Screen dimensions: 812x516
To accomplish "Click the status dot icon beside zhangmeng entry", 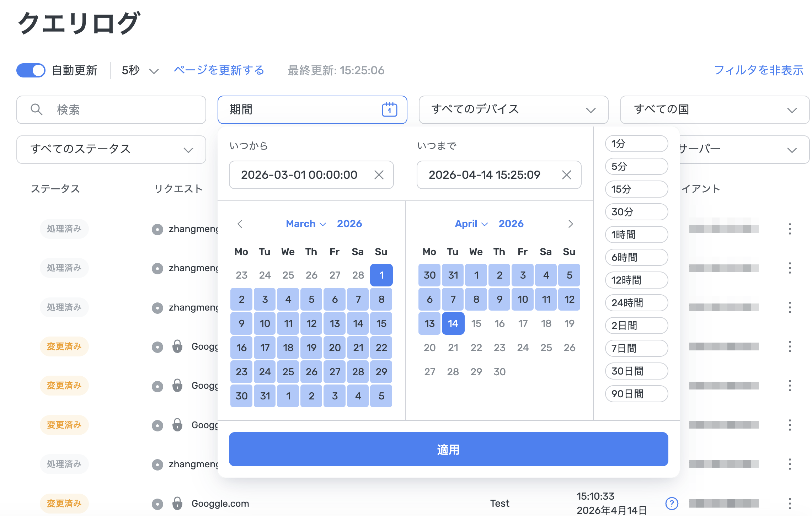I will [157, 229].
